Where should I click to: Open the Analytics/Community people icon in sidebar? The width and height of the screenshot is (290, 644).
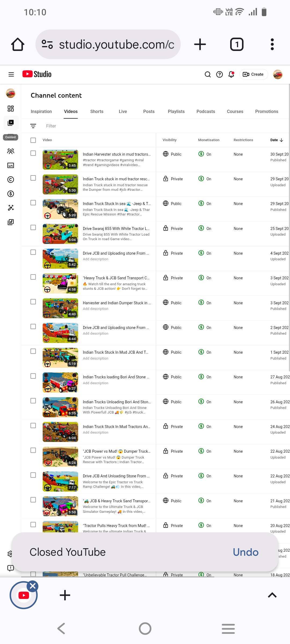tap(10, 151)
